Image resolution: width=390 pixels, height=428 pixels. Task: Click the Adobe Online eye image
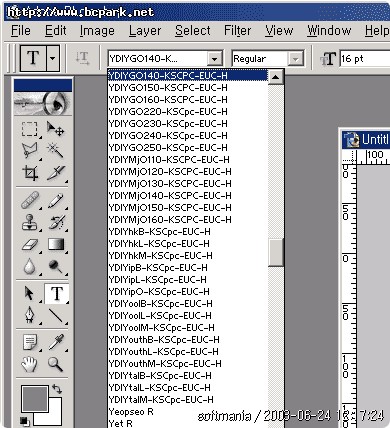point(43,104)
